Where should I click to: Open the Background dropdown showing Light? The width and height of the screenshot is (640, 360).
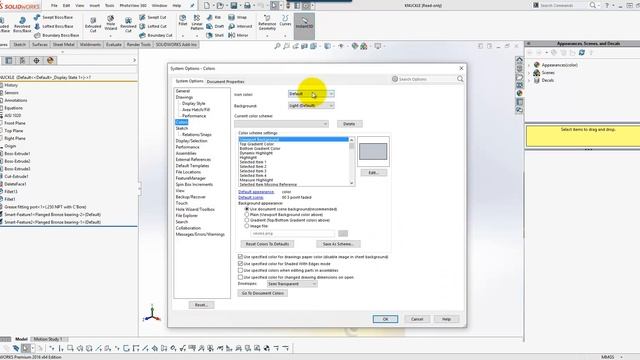[x=311, y=106]
